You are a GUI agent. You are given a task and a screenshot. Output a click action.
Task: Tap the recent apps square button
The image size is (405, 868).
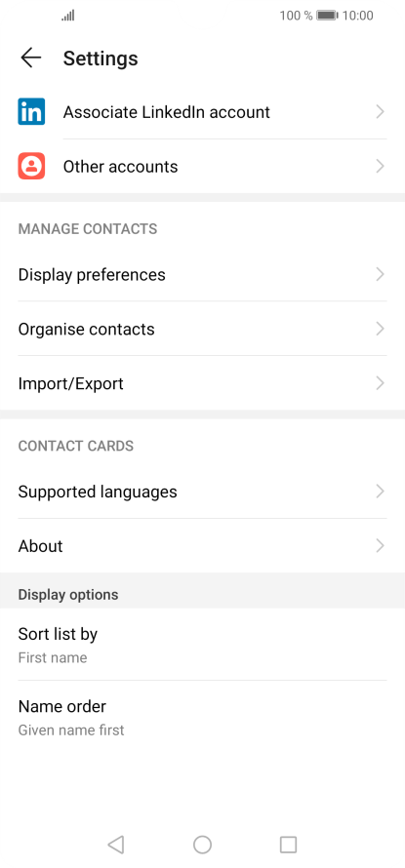pyautogui.click(x=288, y=845)
